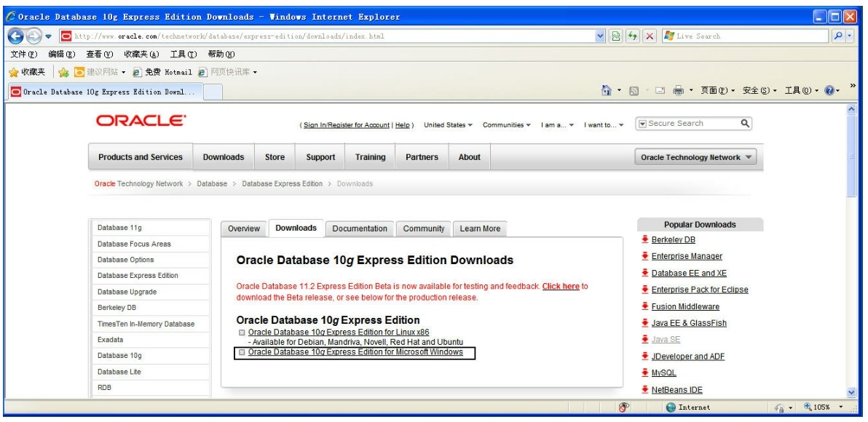Click the Help link near Sign In
868x422 pixels.
pos(403,126)
